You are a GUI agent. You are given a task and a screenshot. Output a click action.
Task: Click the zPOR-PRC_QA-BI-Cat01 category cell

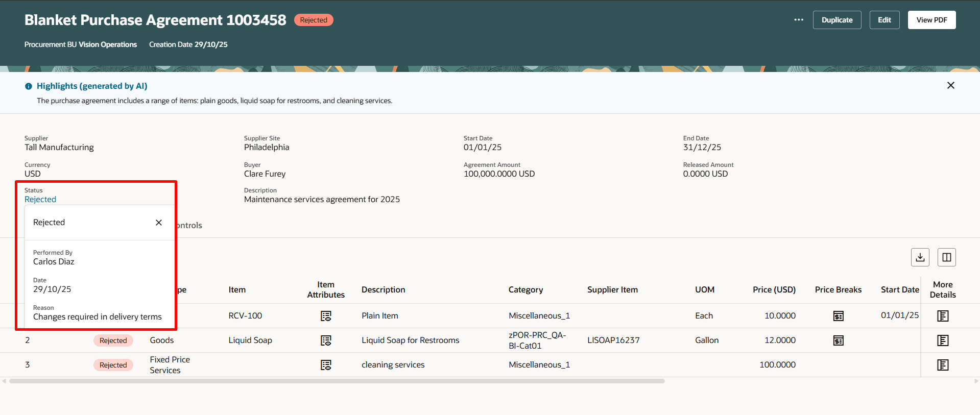pos(537,340)
